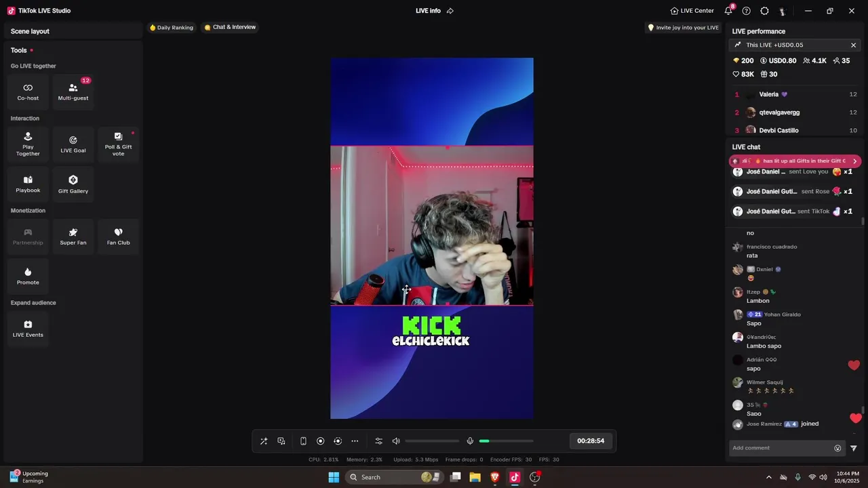Mute the microphone in control bar
The height and width of the screenshot is (488, 868).
(x=470, y=441)
